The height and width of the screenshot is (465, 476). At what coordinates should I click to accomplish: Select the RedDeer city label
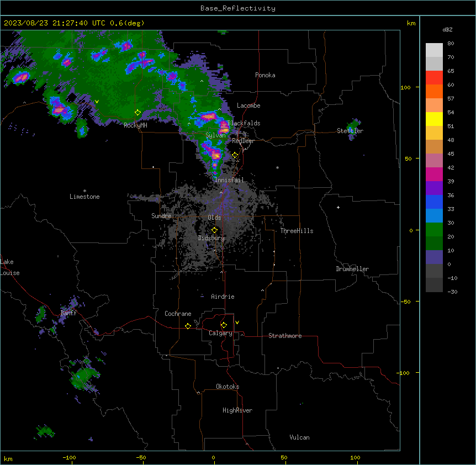(x=243, y=141)
